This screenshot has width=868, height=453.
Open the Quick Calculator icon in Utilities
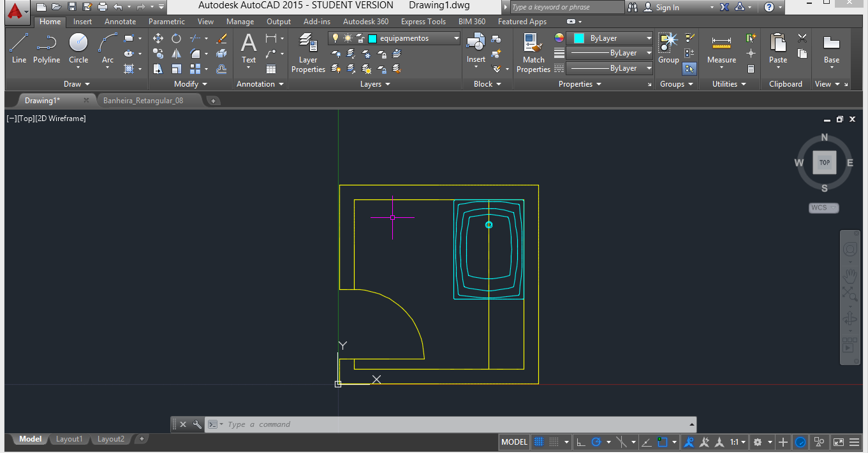(x=751, y=69)
